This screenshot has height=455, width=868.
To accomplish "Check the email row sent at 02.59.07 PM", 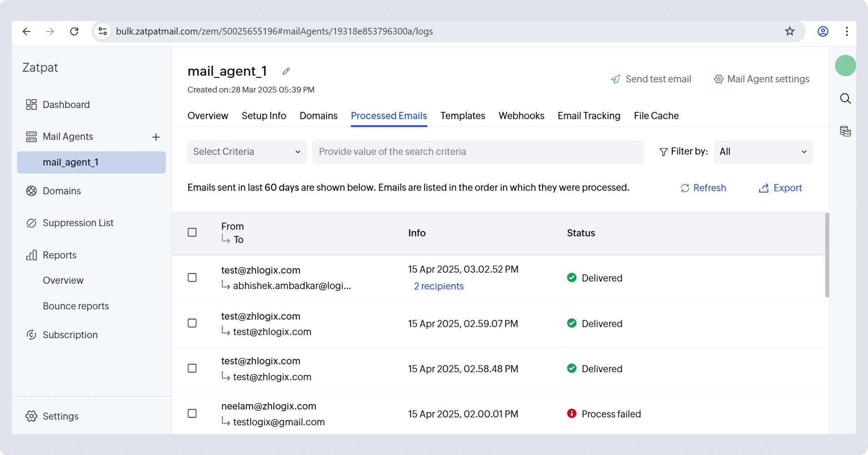I will click(192, 323).
